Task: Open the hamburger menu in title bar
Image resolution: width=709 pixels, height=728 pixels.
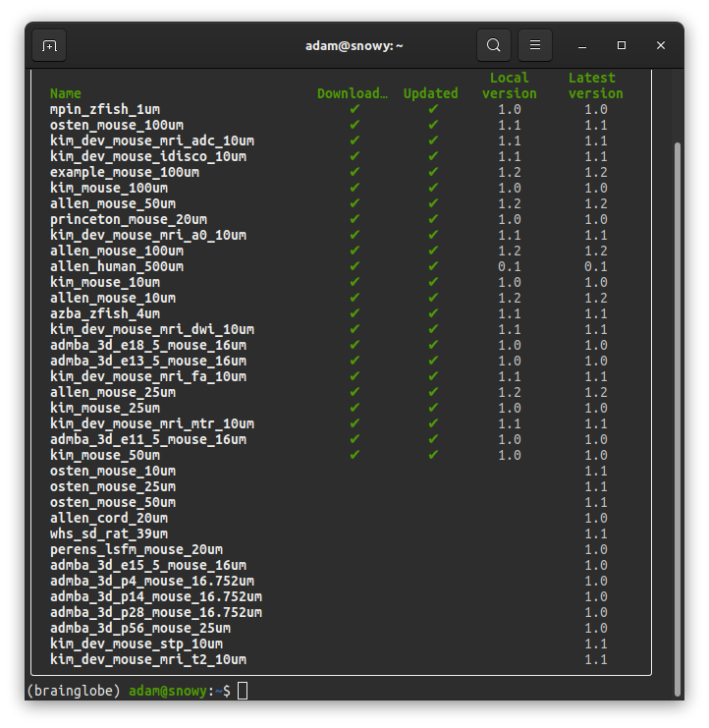Action: (535, 45)
